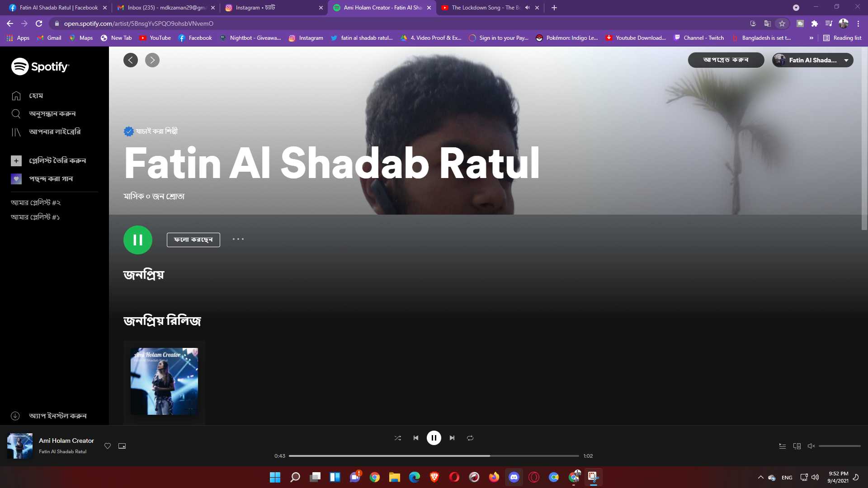868x488 pixels.
Task: Open Windows Start menu
Action: click(275, 477)
